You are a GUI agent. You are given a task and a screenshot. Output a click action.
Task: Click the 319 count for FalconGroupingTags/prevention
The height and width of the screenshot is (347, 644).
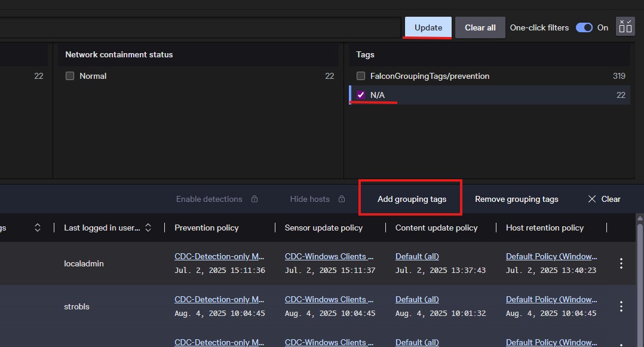click(x=619, y=76)
